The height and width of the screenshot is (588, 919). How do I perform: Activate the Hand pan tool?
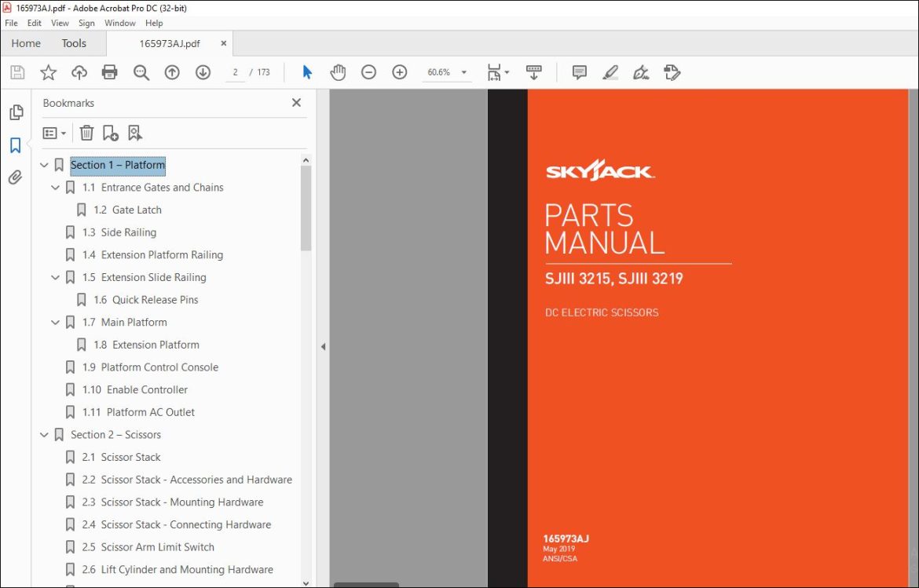(339, 73)
